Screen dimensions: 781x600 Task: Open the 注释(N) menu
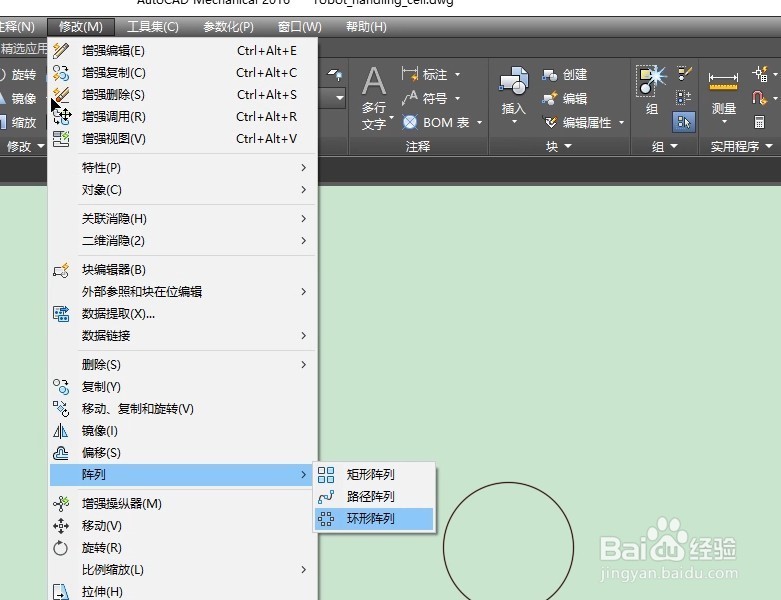(x=17, y=27)
